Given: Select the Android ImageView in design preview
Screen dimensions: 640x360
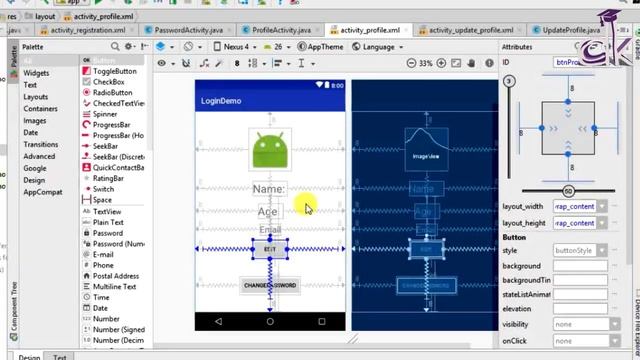Looking at the screenshot, I should click(x=270, y=149).
